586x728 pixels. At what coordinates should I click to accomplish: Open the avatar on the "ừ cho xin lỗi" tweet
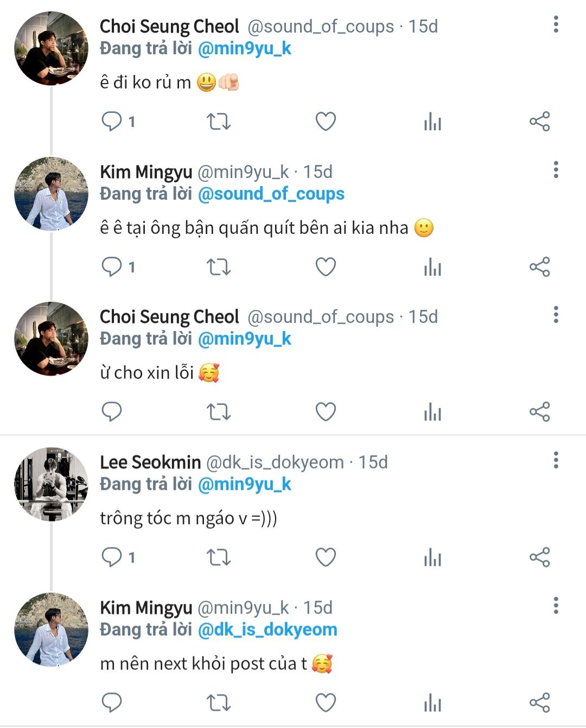(x=51, y=339)
